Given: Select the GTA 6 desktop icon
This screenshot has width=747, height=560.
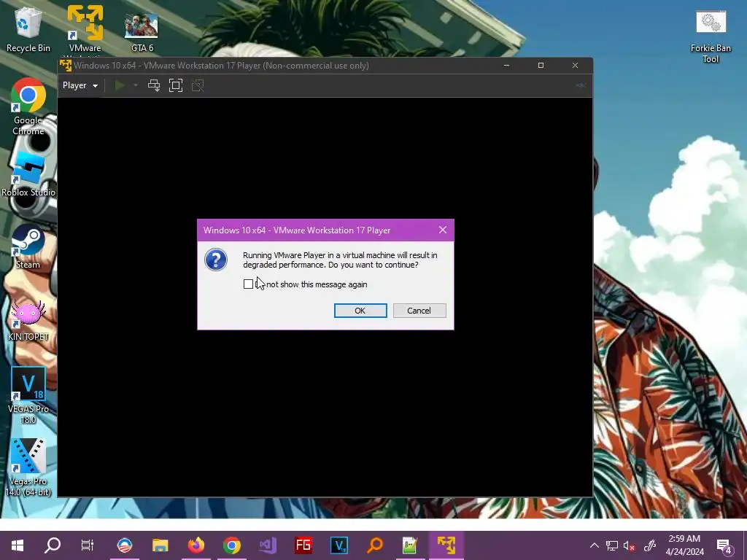Looking at the screenshot, I should pyautogui.click(x=142, y=31).
